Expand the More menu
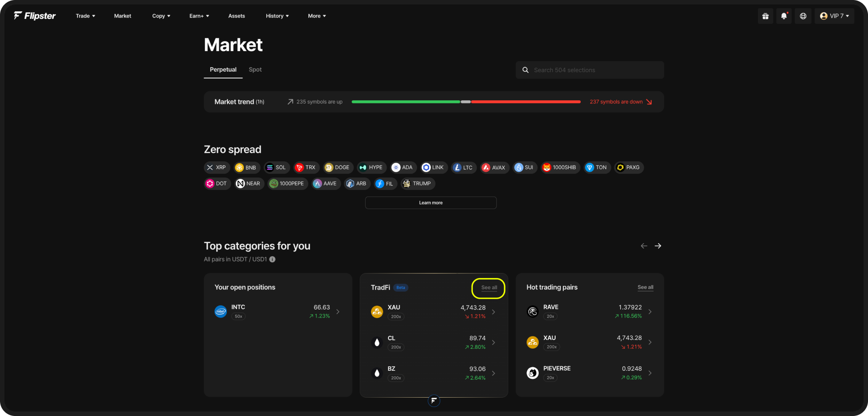The image size is (868, 416). (317, 16)
